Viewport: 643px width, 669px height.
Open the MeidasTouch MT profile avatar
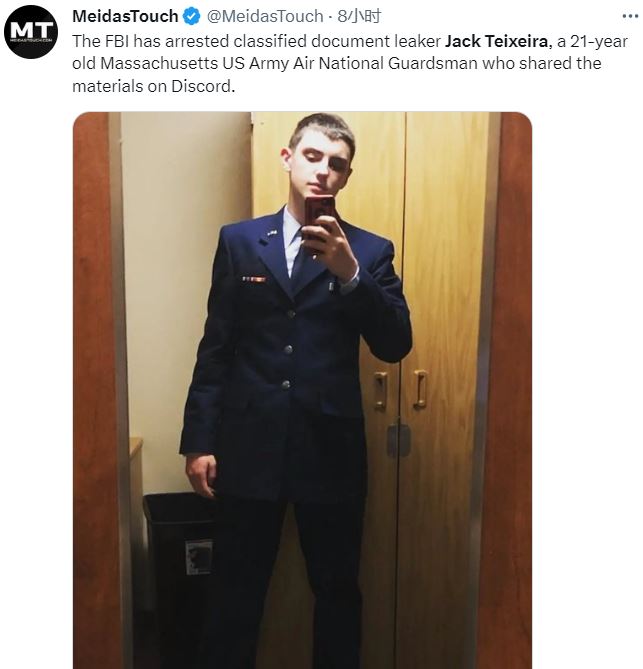pyautogui.click(x=31, y=32)
